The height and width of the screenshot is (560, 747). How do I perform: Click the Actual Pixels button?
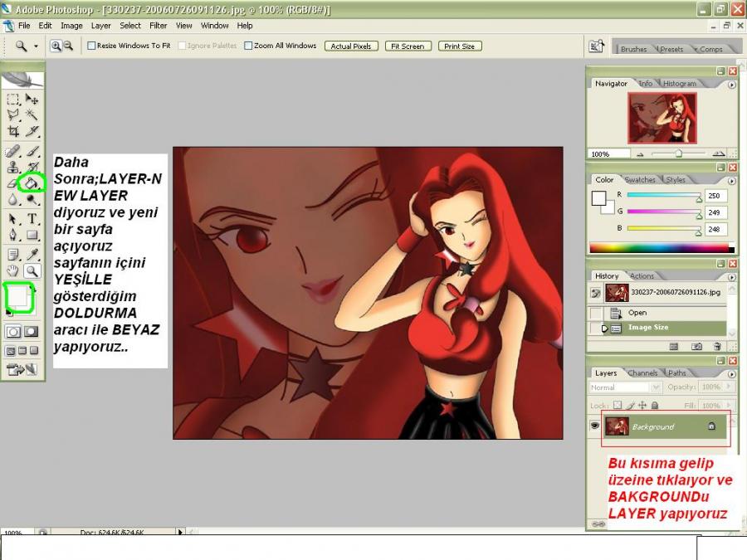point(351,46)
